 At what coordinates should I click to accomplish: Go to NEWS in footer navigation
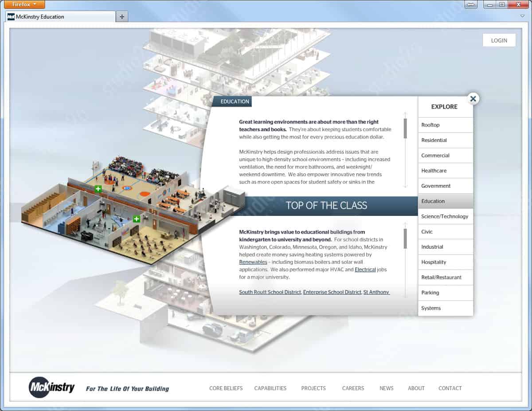(387, 388)
